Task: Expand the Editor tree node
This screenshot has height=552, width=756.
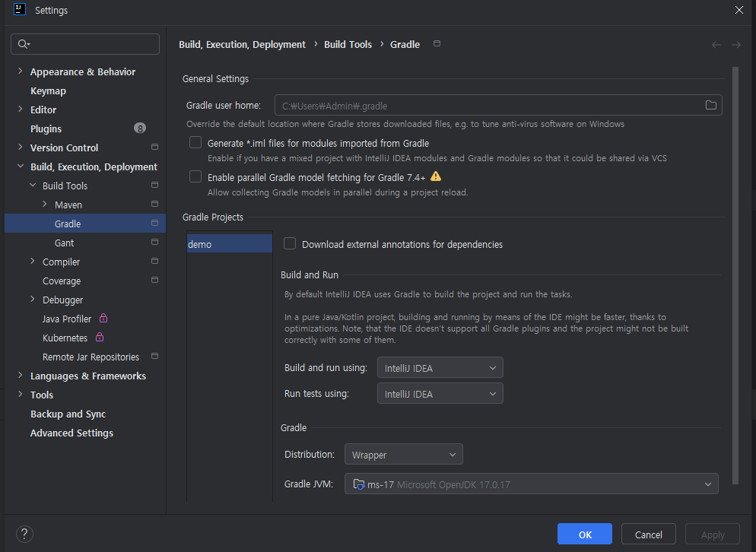Action: [21, 109]
